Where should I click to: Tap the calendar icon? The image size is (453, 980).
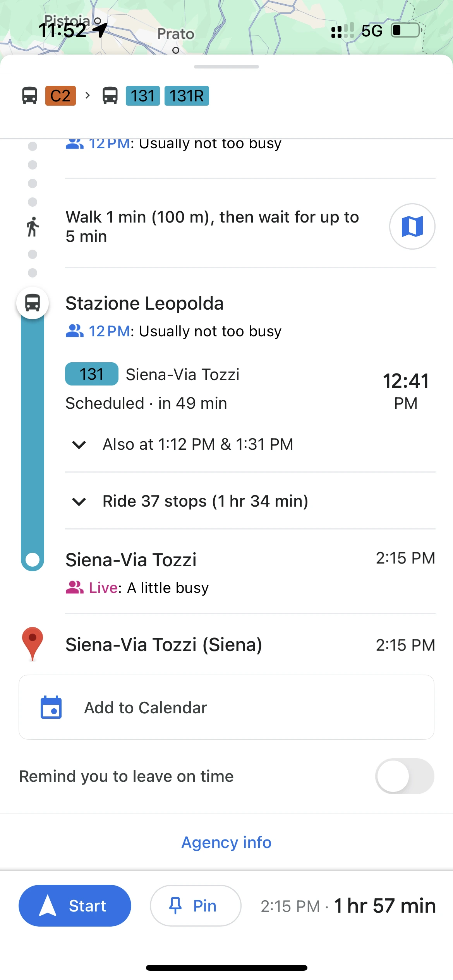[51, 708]
